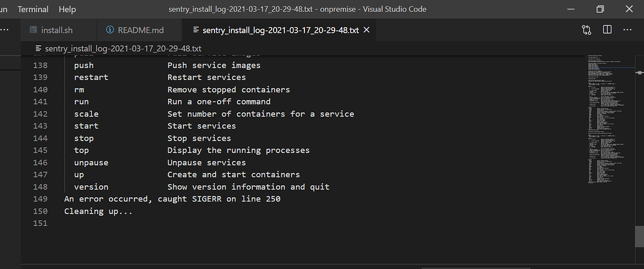Click line number 149 in the gutter

pyautogui.click(x=40, y=199)
